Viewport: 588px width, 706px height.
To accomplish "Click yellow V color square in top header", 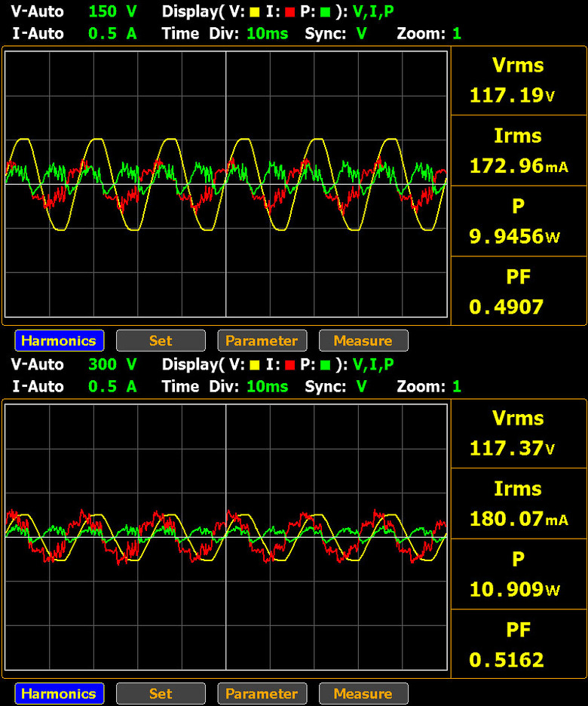I will click(x=255, y=12).
